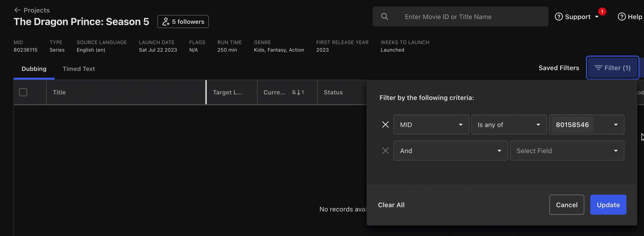Click the MID value 80236115

click(25, 50)
